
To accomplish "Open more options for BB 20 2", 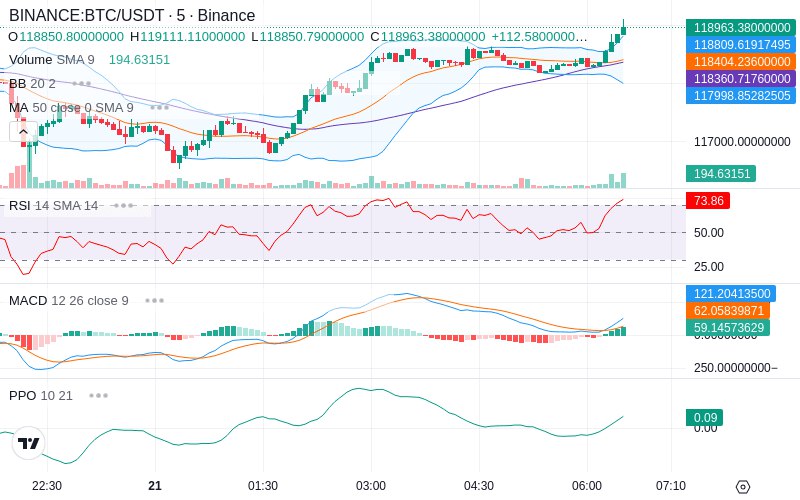I will [x=82, y=83].
